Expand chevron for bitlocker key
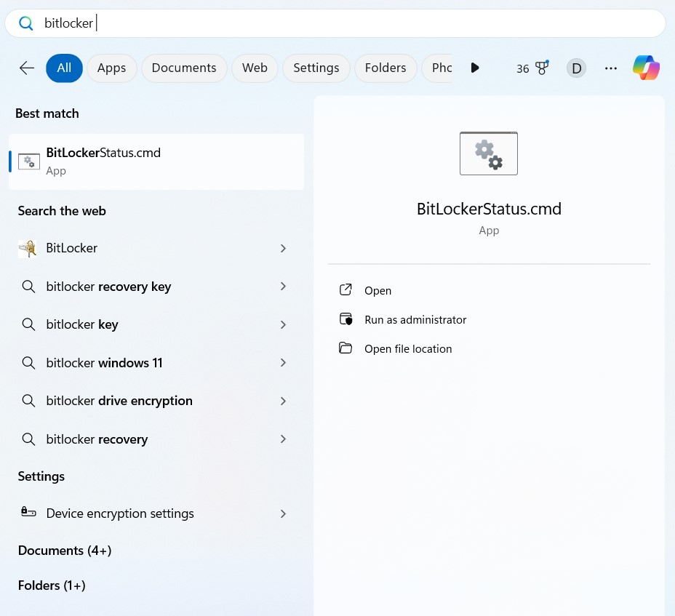The height and width of the screenshot is (616, 675). (x=283, y=324)
